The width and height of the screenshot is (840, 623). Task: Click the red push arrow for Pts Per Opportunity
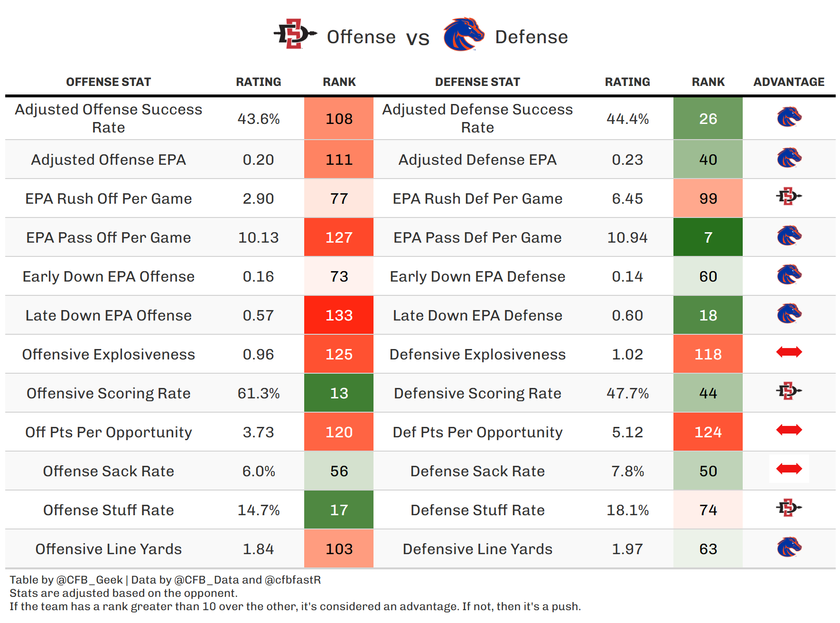pos(789,430)
